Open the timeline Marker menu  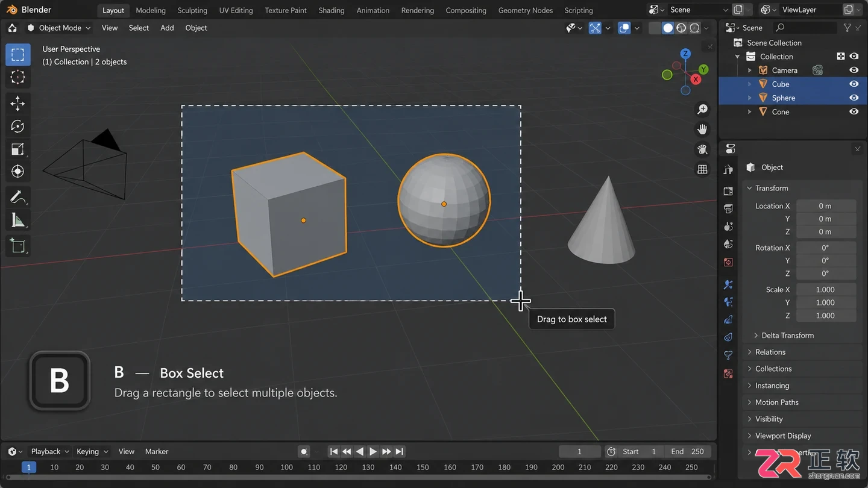[157, 451]
